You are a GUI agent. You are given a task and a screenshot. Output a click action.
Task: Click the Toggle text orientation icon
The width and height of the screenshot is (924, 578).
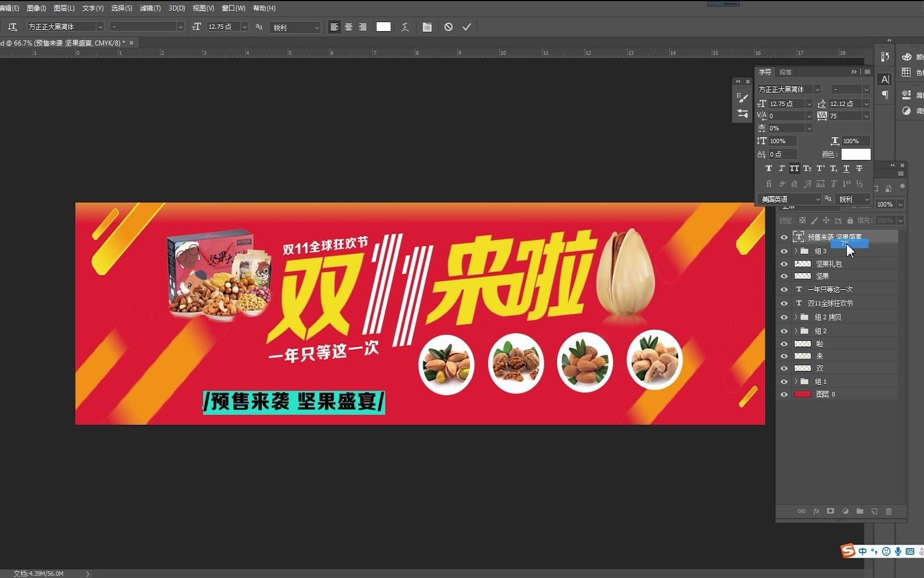pyautogui.click(x=12, y=26)
